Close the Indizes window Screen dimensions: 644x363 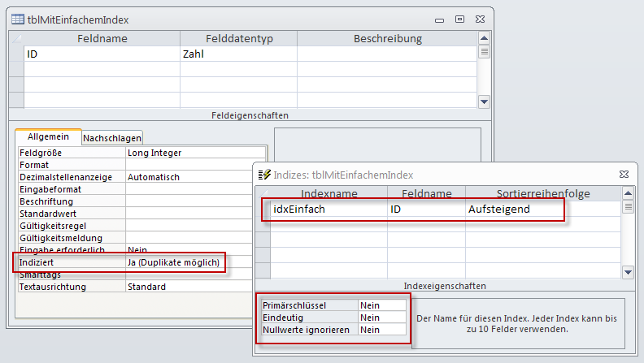(x=620, y=174)
